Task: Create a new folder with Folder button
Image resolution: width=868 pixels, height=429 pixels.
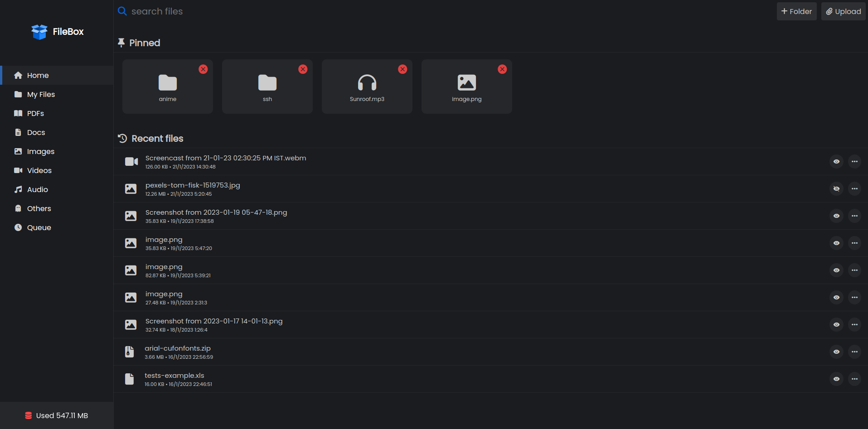Action: pos(796,11)
